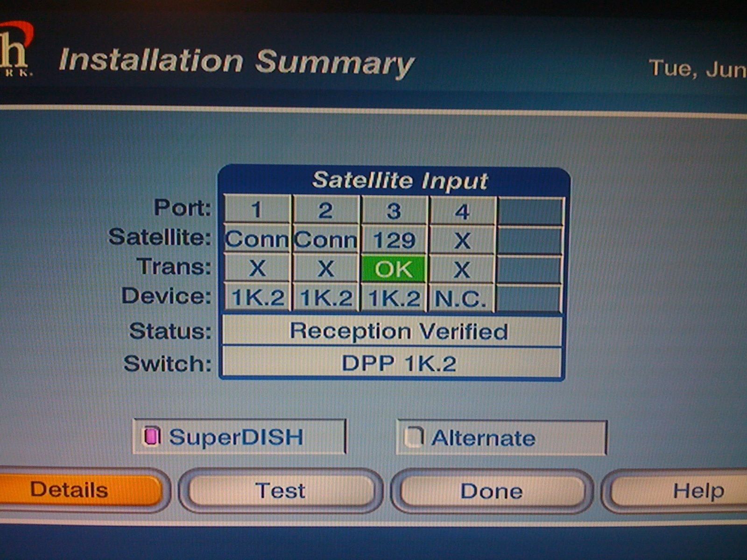Click the Port: row label
The height and width of the screenshot is (560, 747).
tap(183, 207)
